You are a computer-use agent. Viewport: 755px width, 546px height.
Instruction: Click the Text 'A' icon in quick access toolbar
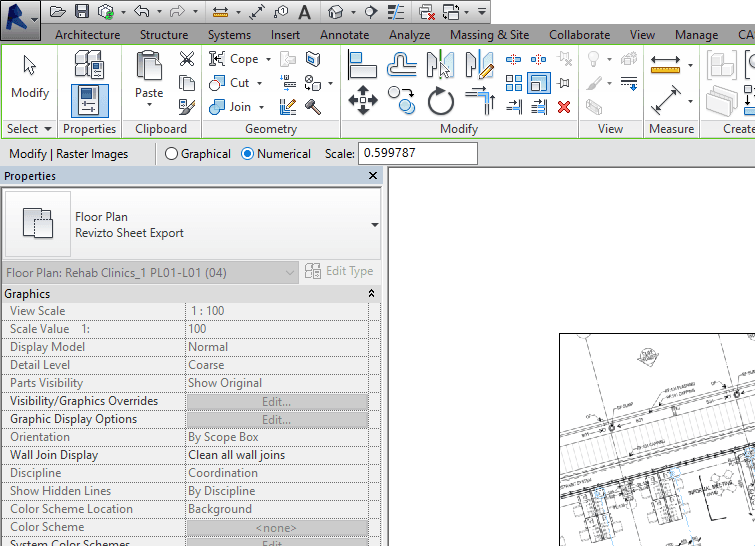[x=304, y=12]
